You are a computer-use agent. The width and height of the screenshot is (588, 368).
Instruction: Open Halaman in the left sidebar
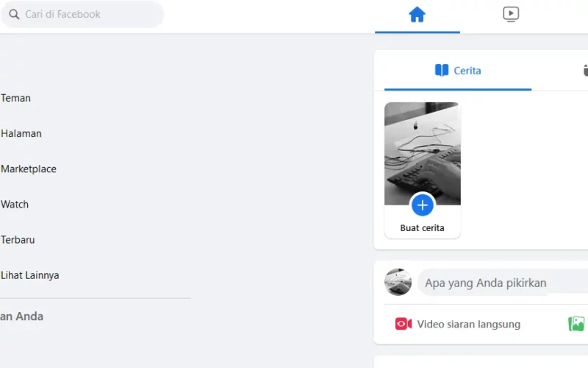[21, 133]
